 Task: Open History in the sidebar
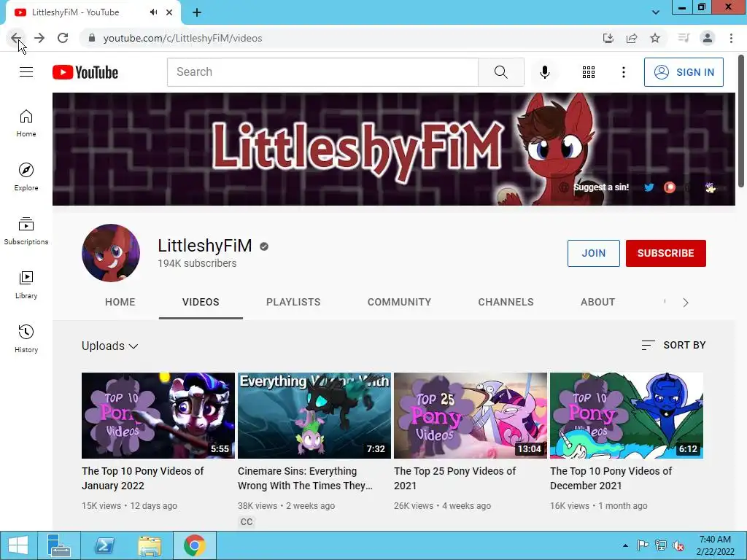click(26, 338)
